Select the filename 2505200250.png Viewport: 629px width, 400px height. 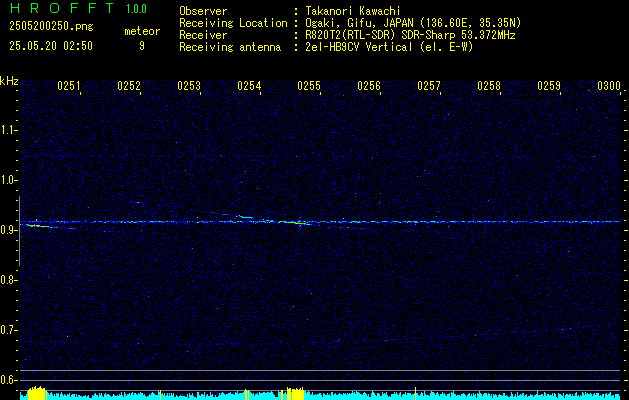[51, 26]
